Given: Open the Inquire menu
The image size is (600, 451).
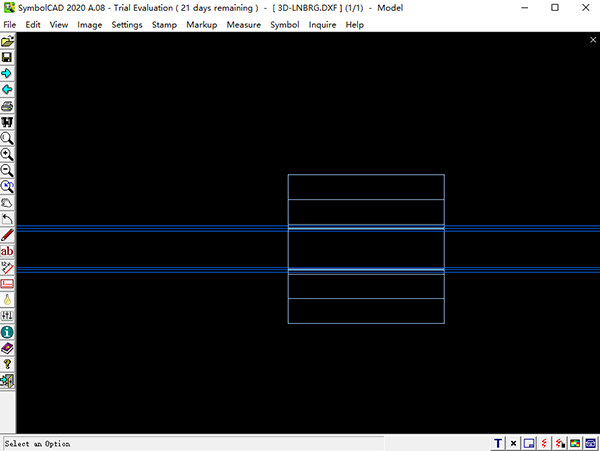Looking at the screenshot, I should (x=322, y=24).
